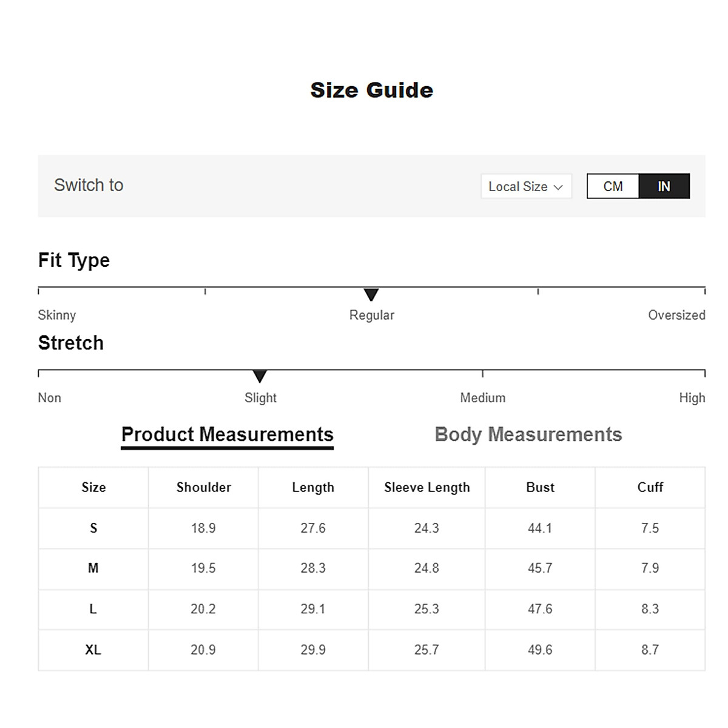The width and height of the screenshot is (728, 728).
Task: Click the Skinny fit label
Action: [56, 315]
